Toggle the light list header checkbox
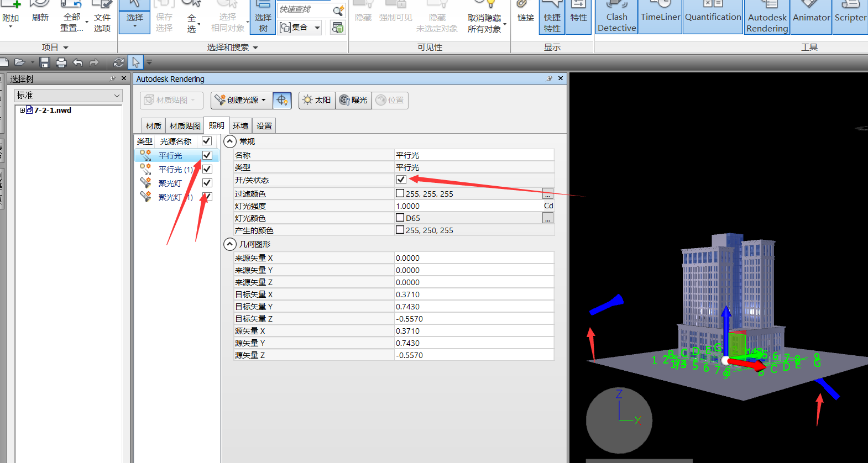This screenshot has width=868, height=463. point(207,141)
